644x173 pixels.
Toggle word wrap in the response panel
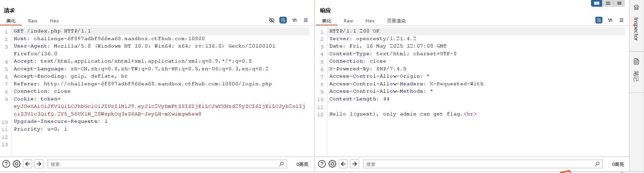[599, 20]
